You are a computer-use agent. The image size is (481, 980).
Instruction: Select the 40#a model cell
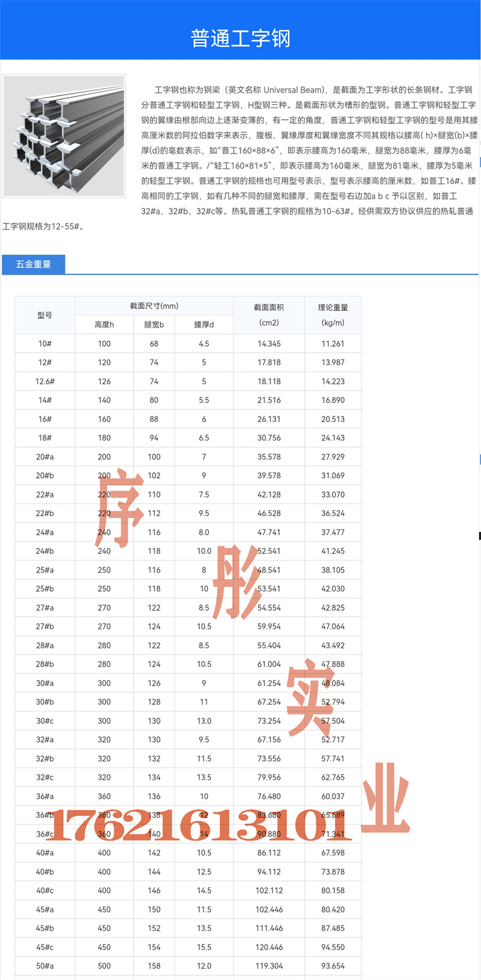(x=44, y=853)
